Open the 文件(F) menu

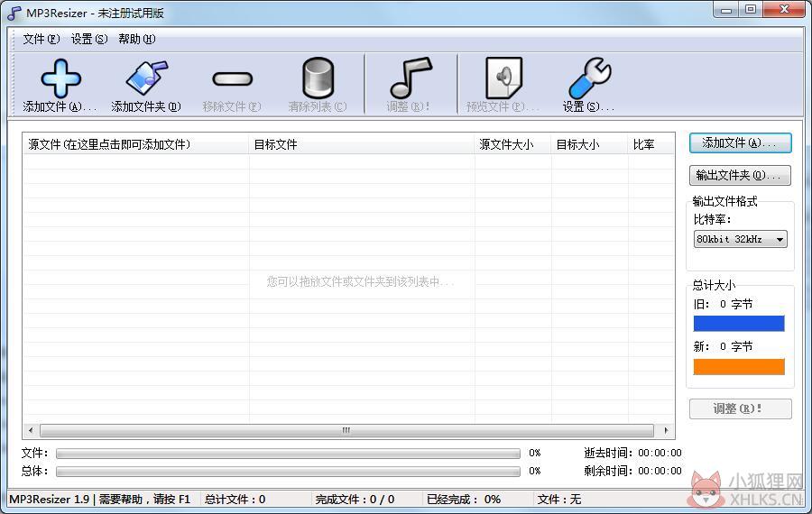pos(42,39)
